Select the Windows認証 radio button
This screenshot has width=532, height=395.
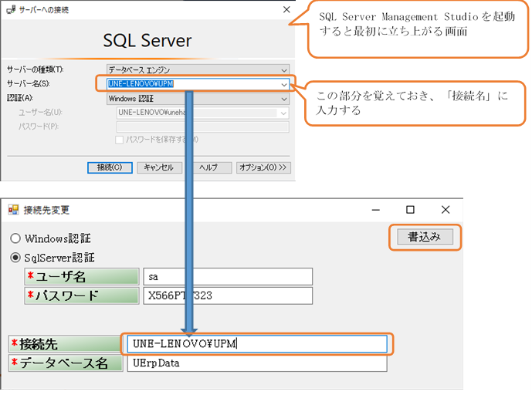pos(15,238)
